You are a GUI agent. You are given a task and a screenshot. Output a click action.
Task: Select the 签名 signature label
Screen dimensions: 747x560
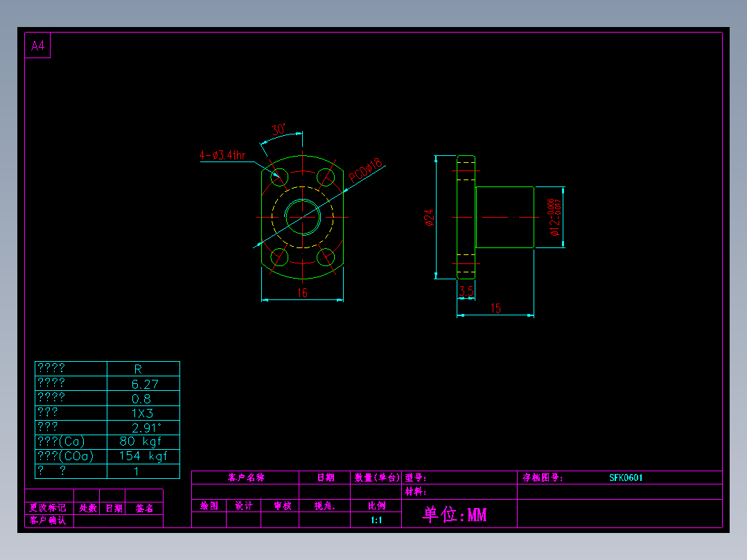(x=144, y=508)
